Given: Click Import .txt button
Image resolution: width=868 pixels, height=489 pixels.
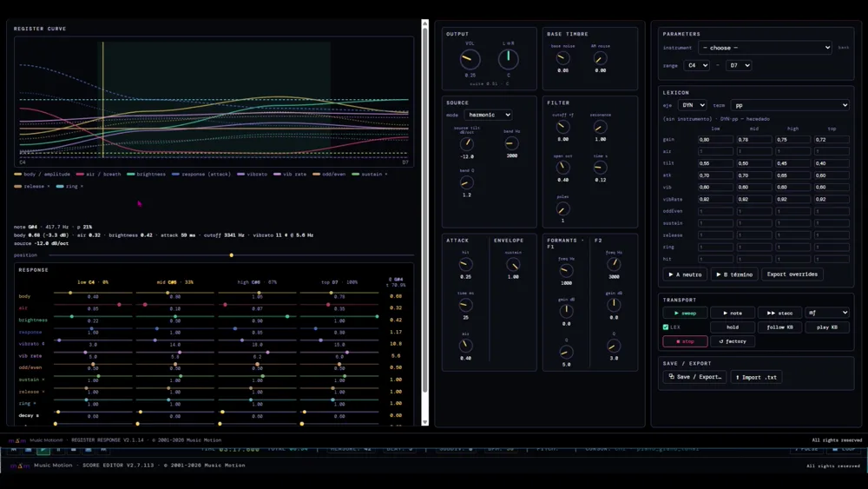Looking at the screenshot, I should (756, 377).
